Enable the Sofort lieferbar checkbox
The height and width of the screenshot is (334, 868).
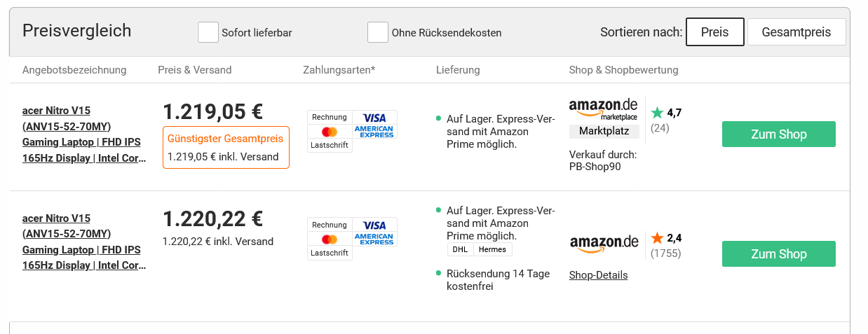pyautogui.click(x=208, y=32)
